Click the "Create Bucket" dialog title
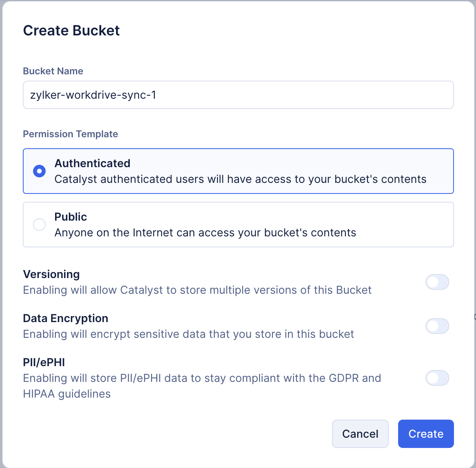Image resolution: width=476 pixels, height=468 pixels. [x=71, y=31]
